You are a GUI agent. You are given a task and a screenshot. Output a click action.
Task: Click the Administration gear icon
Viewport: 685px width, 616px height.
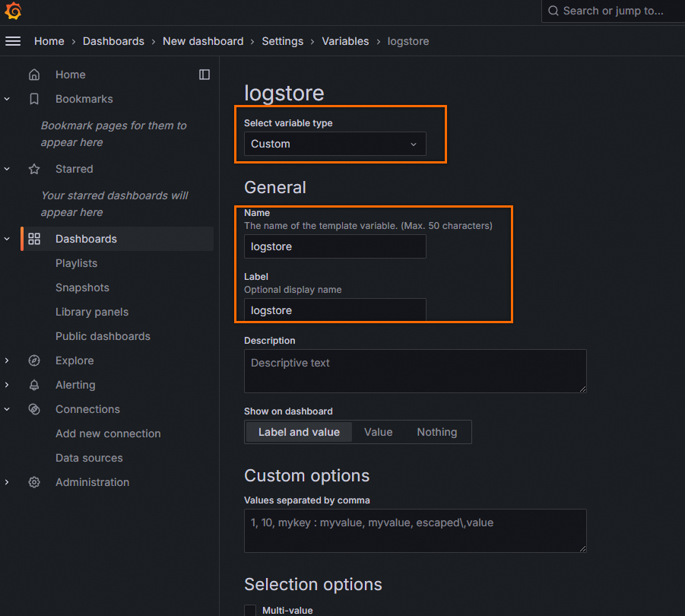[34, 482]
